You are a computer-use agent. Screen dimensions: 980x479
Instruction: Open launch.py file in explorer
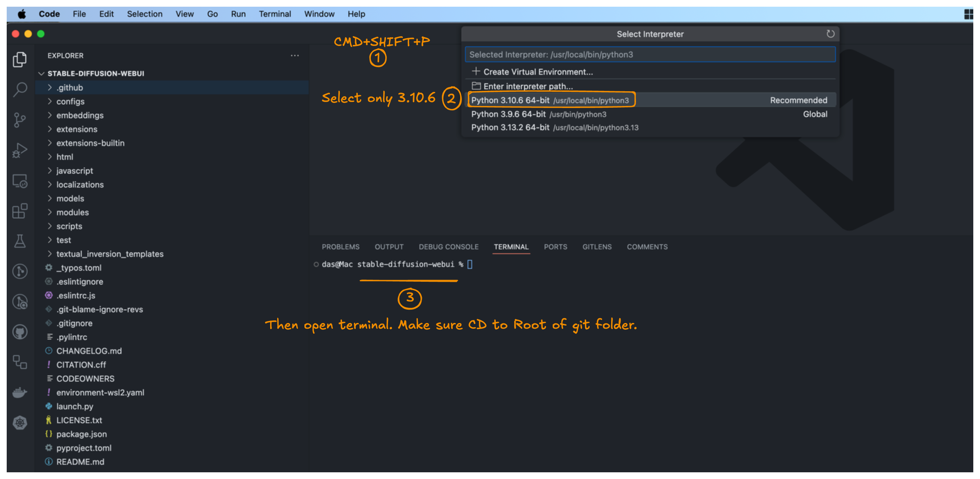[x=75, y=407]
